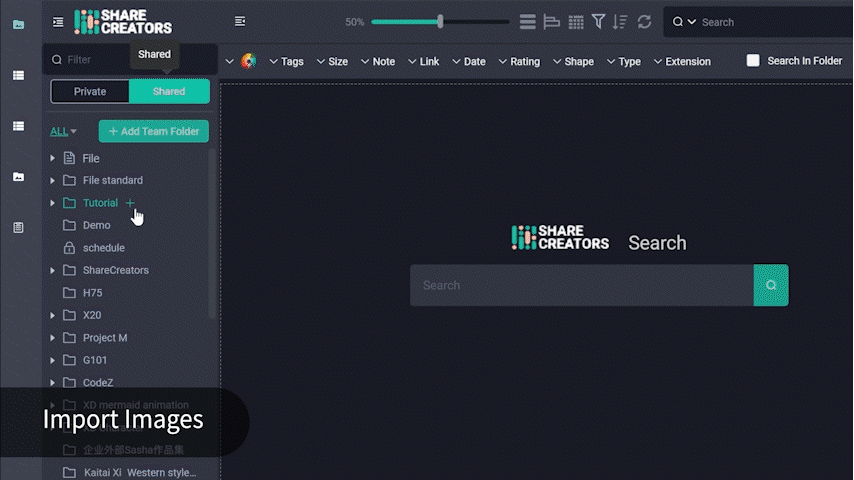Open the Tags filter dropdown
Image resolution: width=854 pixels, height=480 pixels.
coord(286,62)
